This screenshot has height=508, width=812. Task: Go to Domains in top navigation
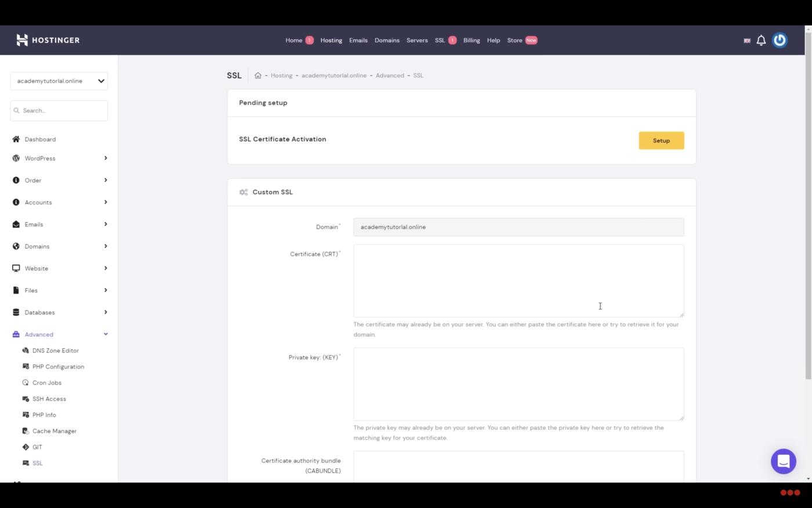(x=387, y=41)
